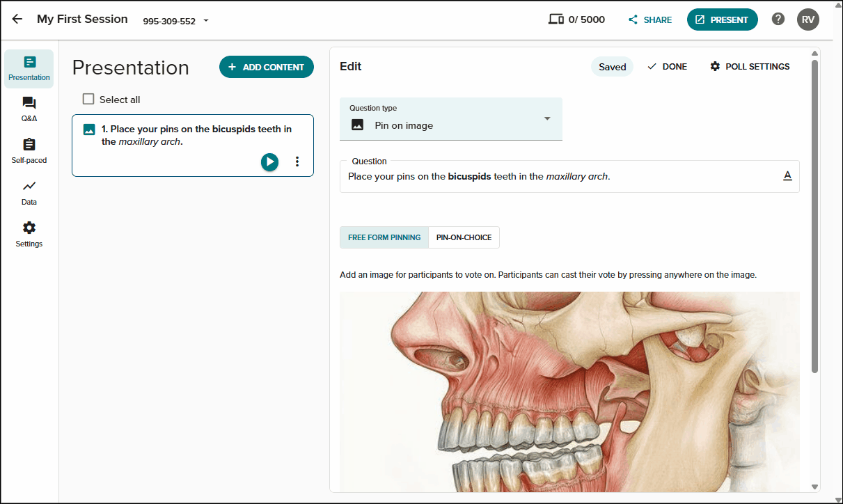Click the scrollbar down arrow
The height and width of the screenshot is (504, 843).
(x=815, y=487)
